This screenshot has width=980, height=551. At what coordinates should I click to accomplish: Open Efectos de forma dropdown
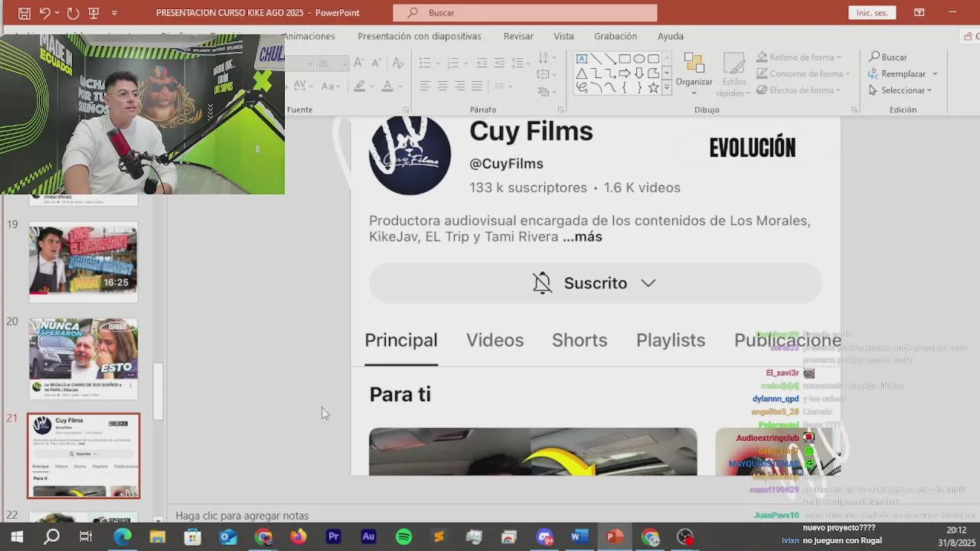click(x=799, y=90)
